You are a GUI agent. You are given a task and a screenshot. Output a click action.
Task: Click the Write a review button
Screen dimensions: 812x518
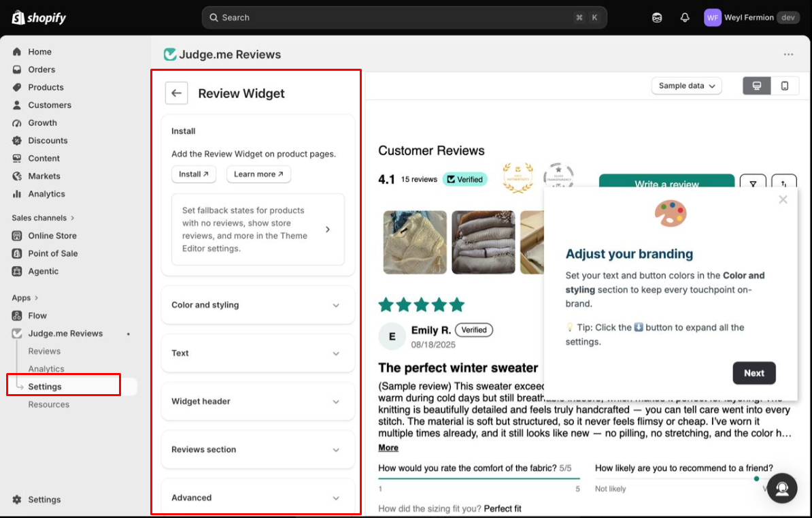point(666,182)
